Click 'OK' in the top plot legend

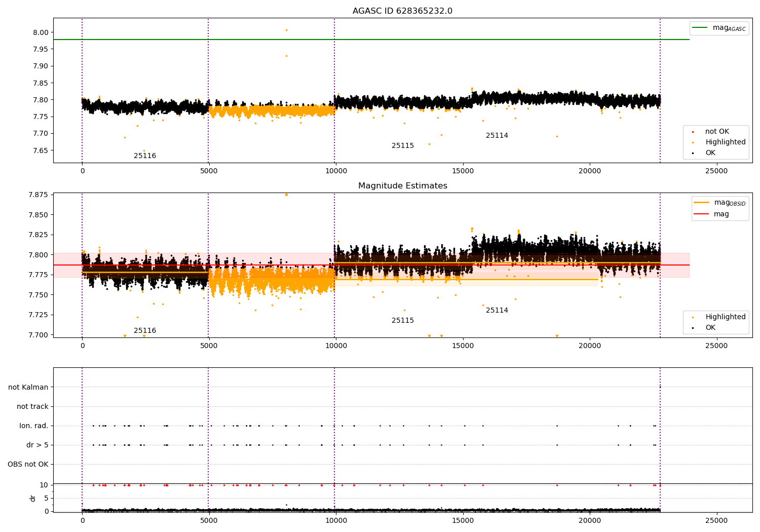(704, 153)
